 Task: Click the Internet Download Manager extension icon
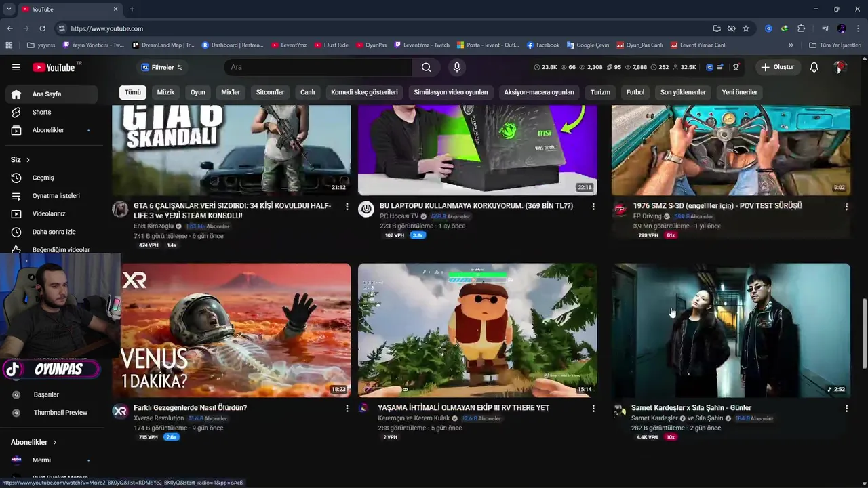pyautogui.click(x=785, y=28)
